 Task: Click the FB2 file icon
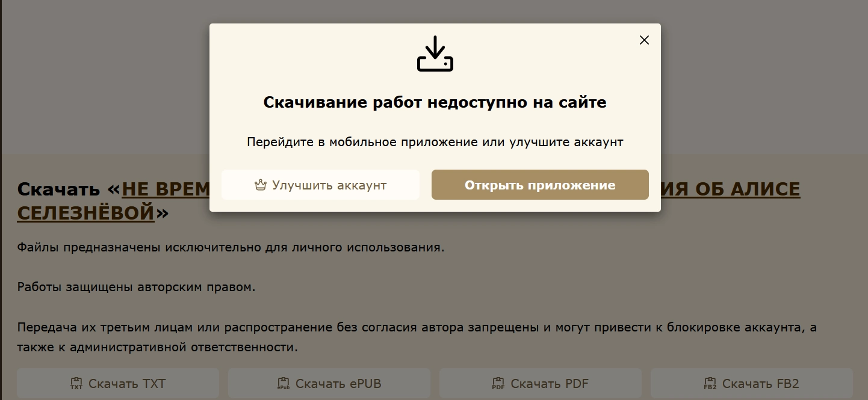[710, 384]
